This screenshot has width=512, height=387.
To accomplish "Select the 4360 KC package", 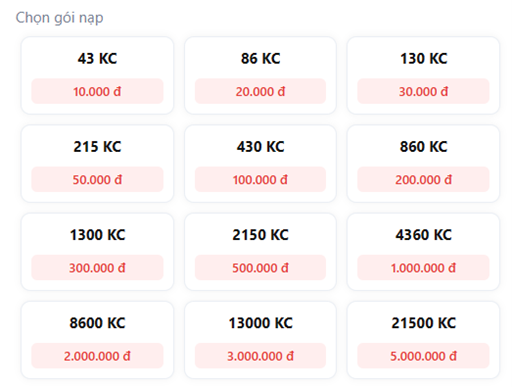I will [423, 252].
